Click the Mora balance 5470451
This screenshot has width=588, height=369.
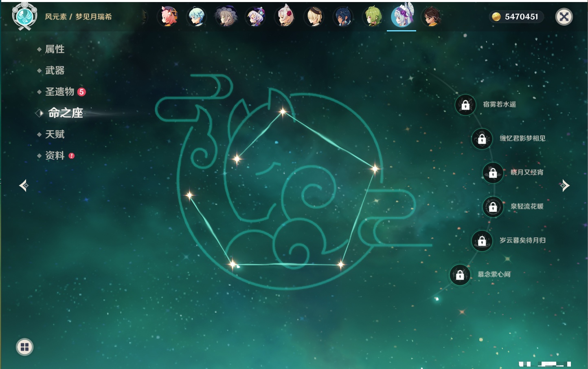point(516,17)
